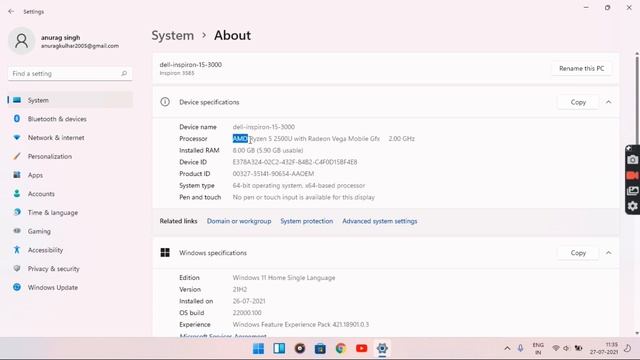Screen dimensions: 640x360
Task: Open Domain or workgroup link
Action: pos(239,221)
